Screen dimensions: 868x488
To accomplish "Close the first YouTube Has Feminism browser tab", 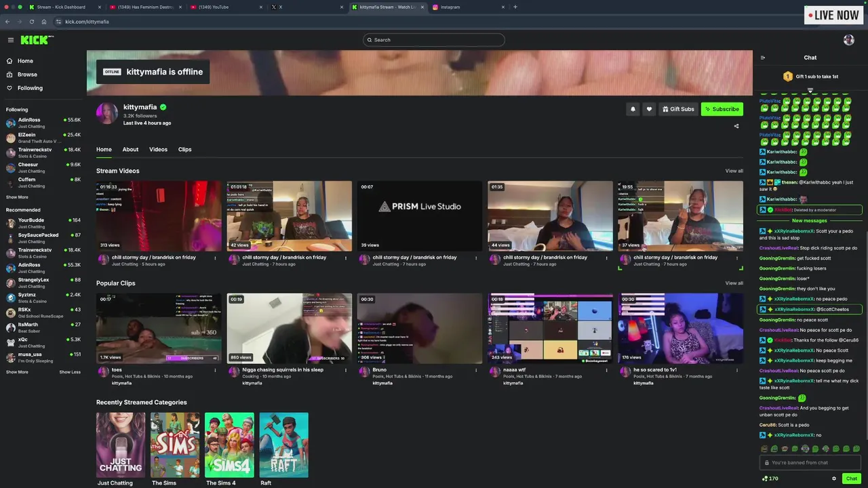I will pos(180,7).
